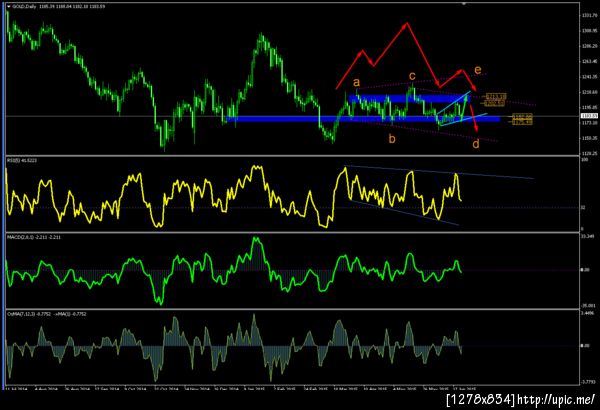Click the triangle beside GOLD,Daily title
Viewport: 600px width, 410px height.
(x=9, y=7)
